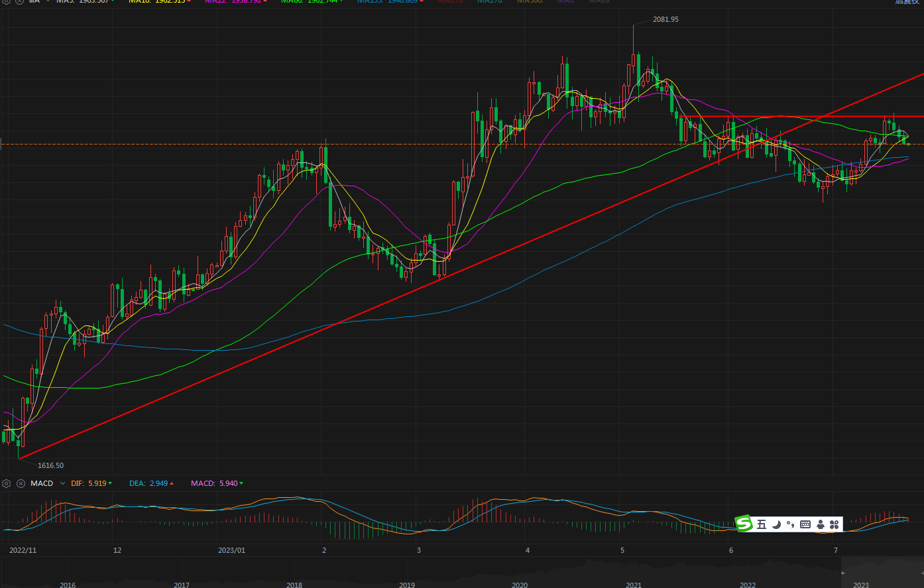924x588 pixels.
Task: Click month 4 on date axis
Action: coord(527,550)
